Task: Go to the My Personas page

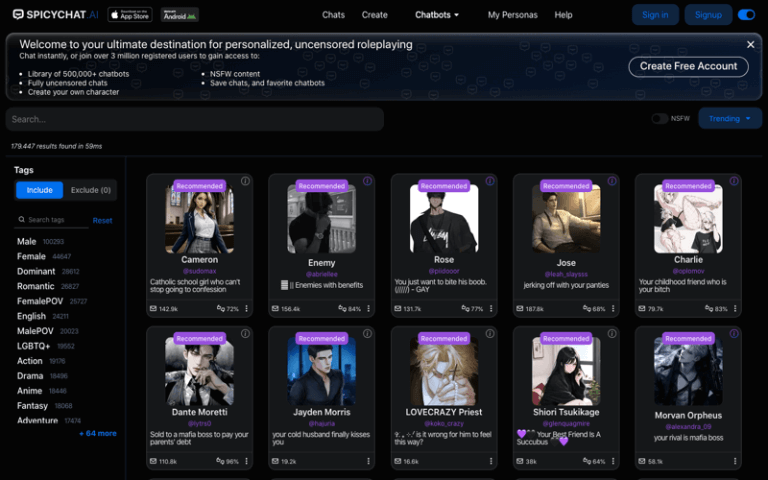Action: coord(512,15)
